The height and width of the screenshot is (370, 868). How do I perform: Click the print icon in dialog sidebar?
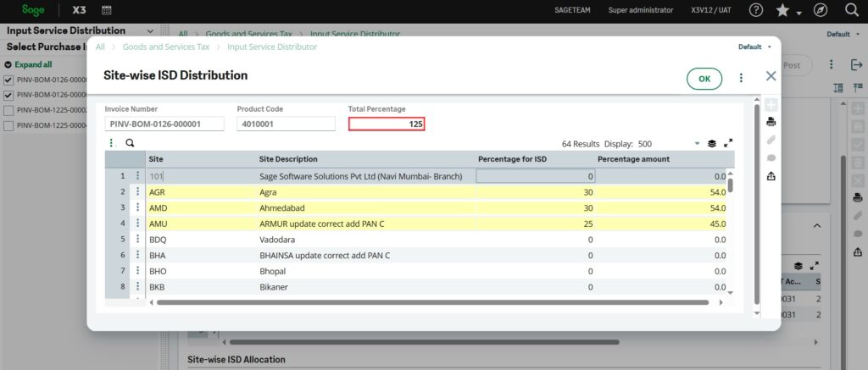point(771,122)
